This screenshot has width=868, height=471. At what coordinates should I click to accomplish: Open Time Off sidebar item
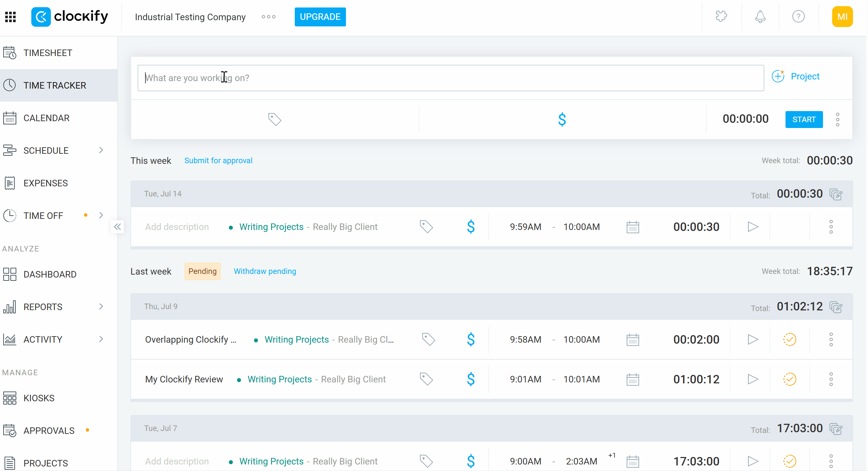tap(43, 216)
